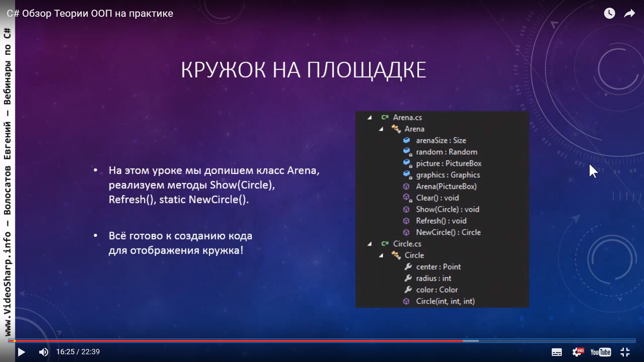Click random private field icon
Viewport: 644px width, 362px height.
[x=408, y=152]
